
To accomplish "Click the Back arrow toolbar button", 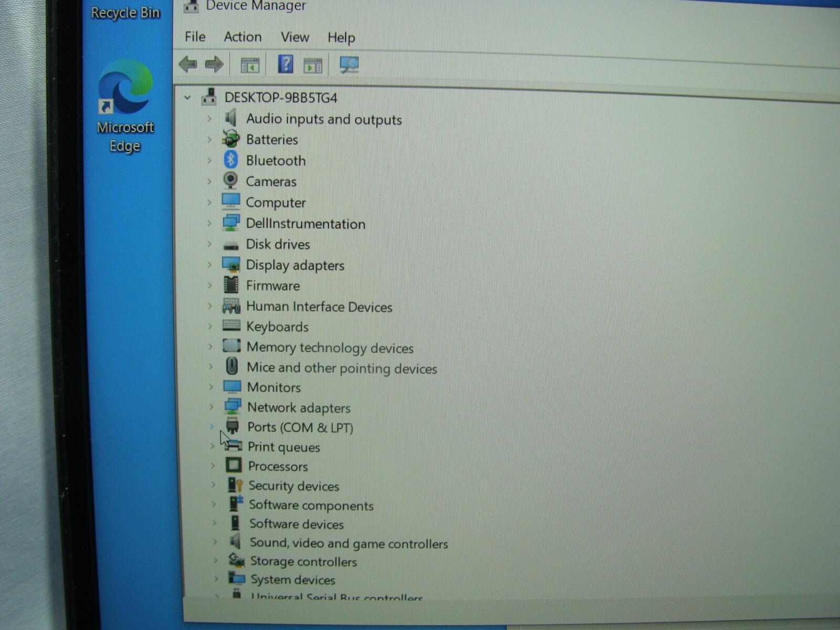I will pyautogui.click(x=188, y=65).
